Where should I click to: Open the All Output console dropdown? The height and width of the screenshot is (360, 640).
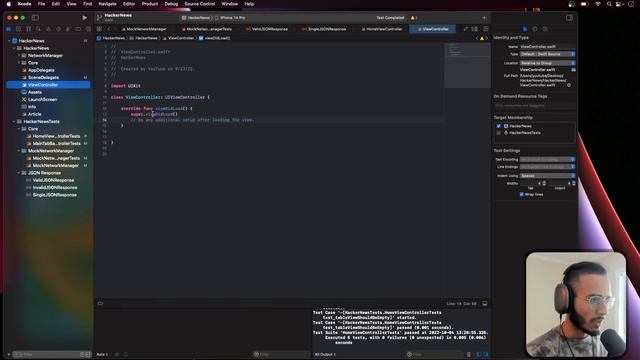point(326,354)
